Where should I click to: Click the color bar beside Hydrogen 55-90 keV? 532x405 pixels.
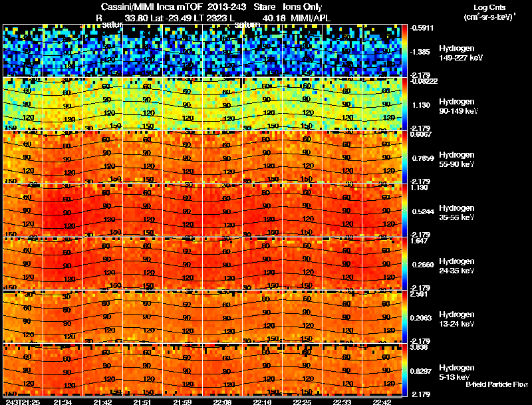(x=405, y=157)
